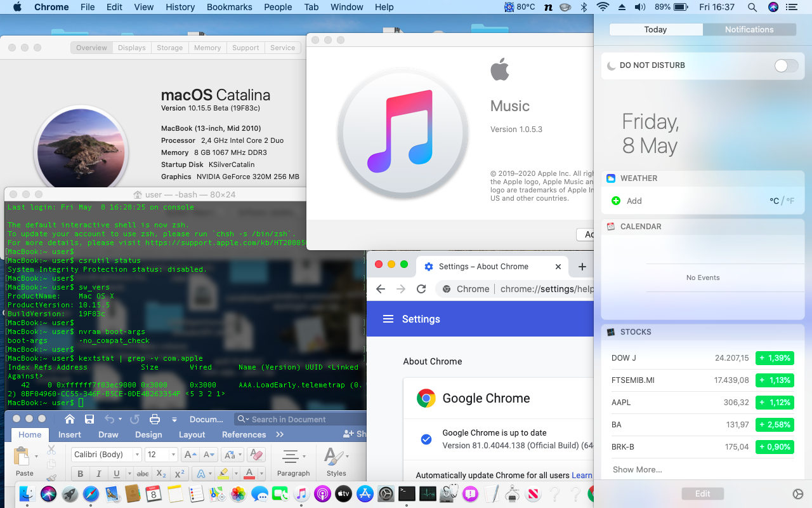Open the Notifications tab in Notification Center

[x=749, y=30]
